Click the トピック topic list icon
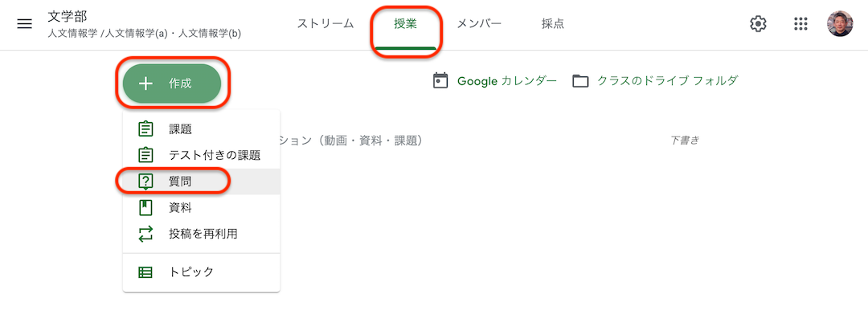The image size is (868, 310). (x=145, y=271)
